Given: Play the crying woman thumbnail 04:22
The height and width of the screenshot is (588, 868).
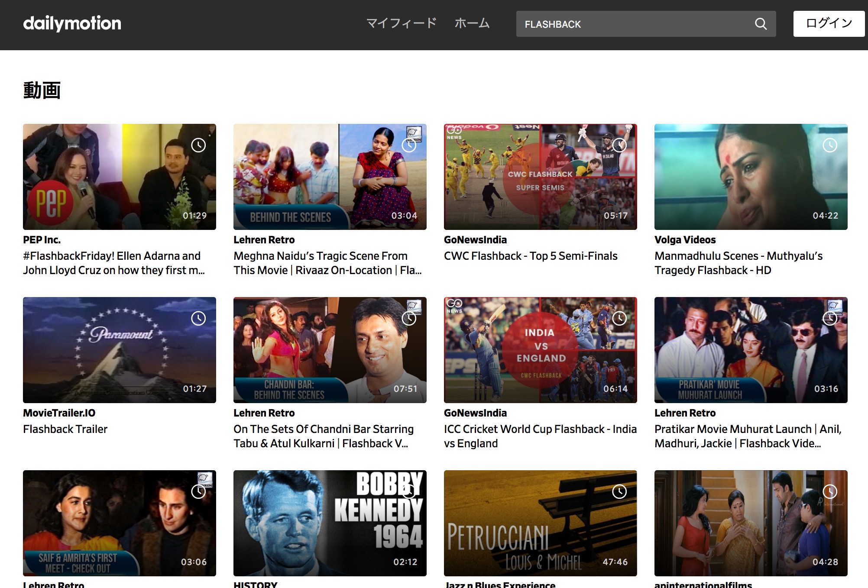Looking at the screenshot, I should 751,177.
